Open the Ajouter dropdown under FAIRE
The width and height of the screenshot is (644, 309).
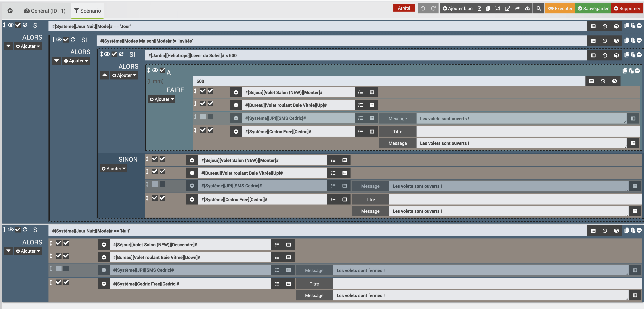click(162, 99)
